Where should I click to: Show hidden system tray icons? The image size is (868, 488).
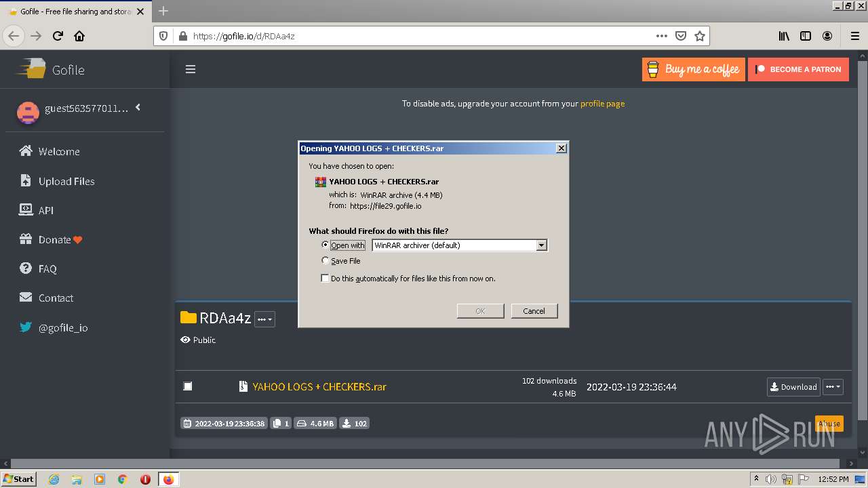point(756,479)
